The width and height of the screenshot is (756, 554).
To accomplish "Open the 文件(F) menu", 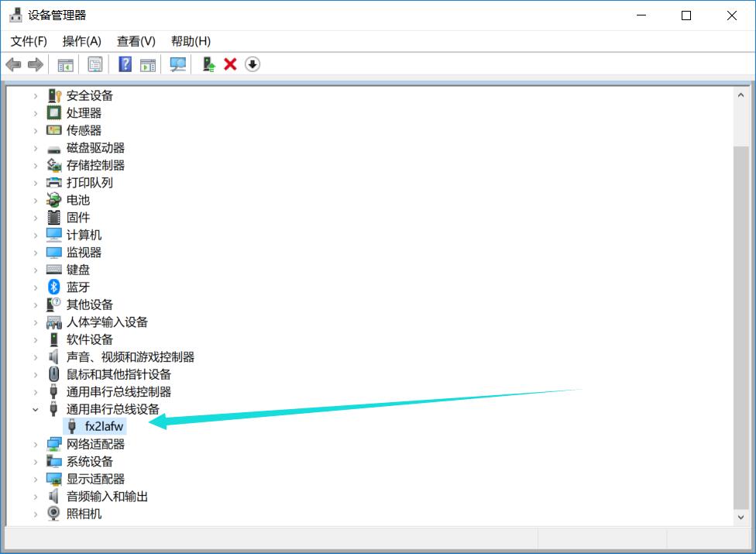I will point(29,42).
